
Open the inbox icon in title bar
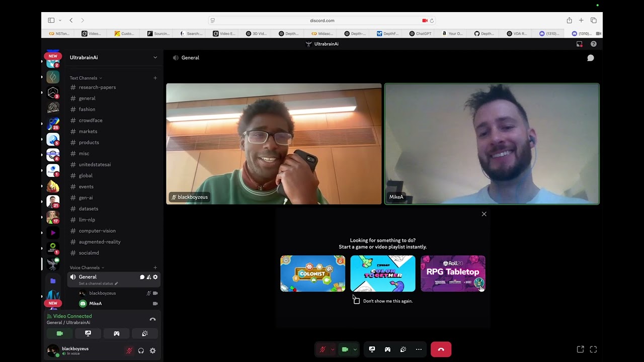(579, 44)
